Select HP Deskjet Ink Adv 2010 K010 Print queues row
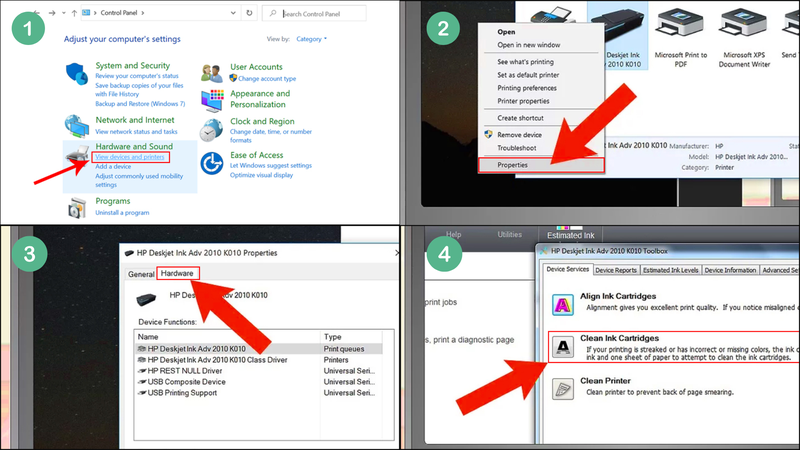Image resolution: width=800 pixels, height=450 pixels. coord(259,349)
